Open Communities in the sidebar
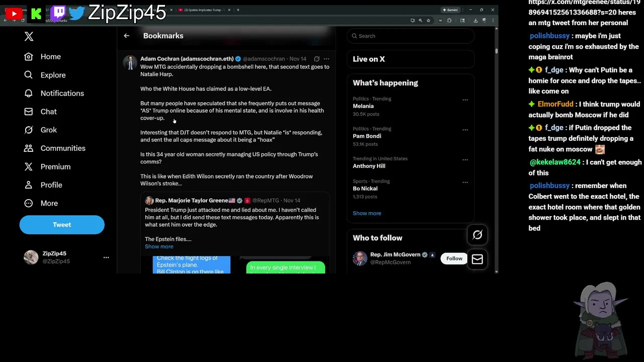Viewport: 644px width, 362px height. coord(55,148)
